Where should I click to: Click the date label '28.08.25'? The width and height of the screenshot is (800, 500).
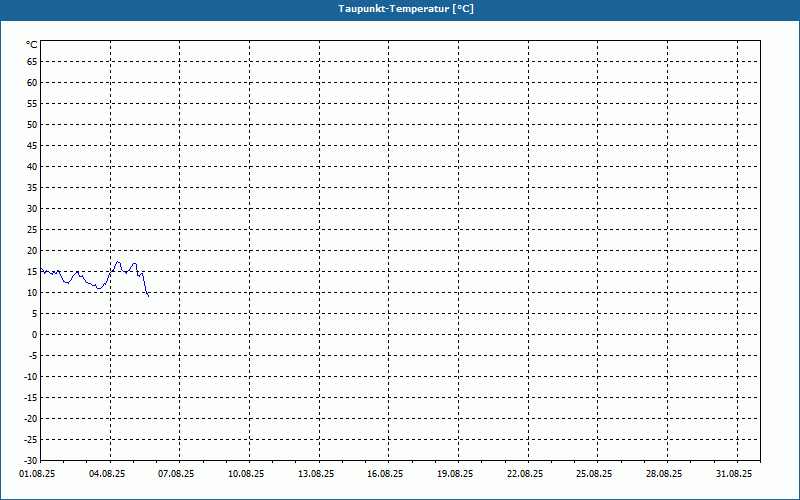pos(664,474)
